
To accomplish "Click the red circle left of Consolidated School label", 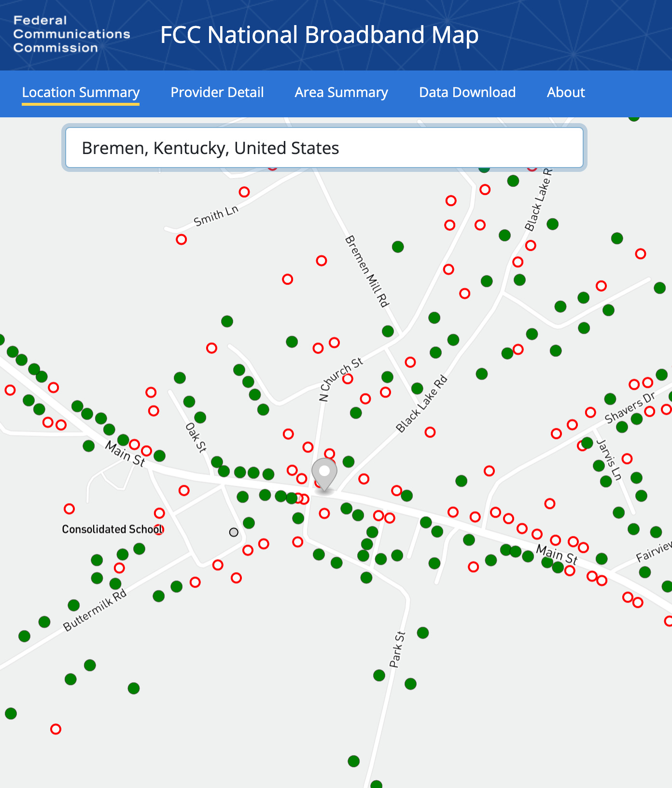I will click(70, 509).
